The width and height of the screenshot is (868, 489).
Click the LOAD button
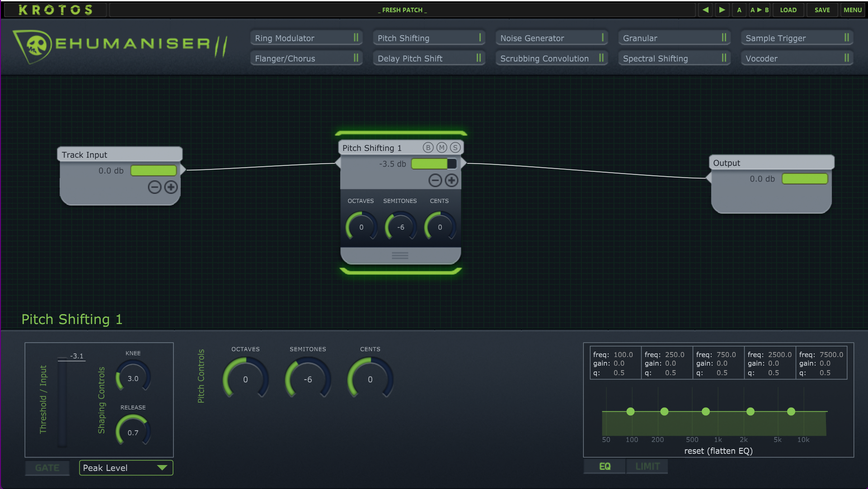coord(788,9)
